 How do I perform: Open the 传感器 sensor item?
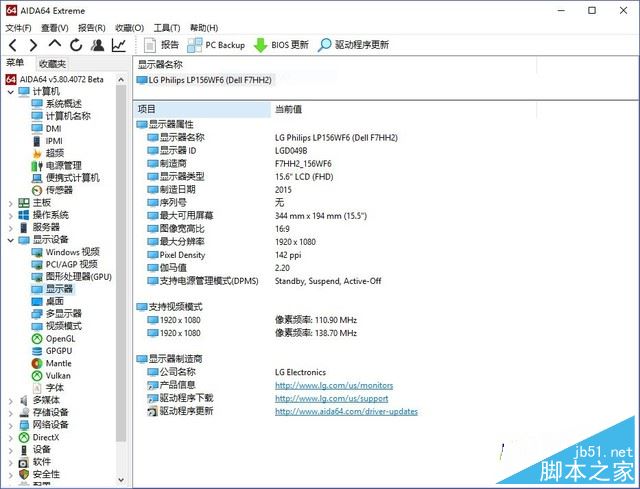(x=52, y=190)
